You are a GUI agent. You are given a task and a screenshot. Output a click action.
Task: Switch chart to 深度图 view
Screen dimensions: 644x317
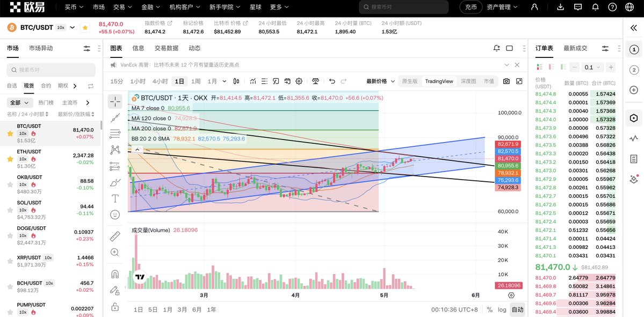468,81
